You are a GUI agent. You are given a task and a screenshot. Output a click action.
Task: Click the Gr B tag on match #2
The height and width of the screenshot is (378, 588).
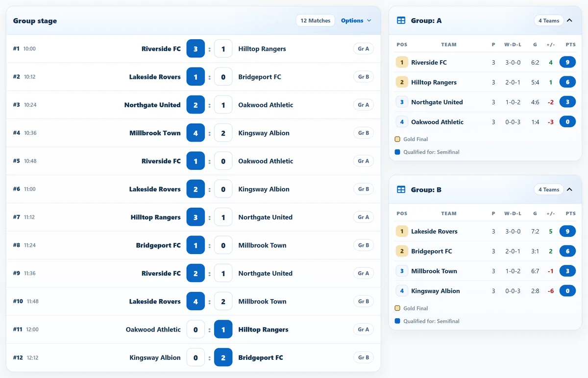click(364, 77)
